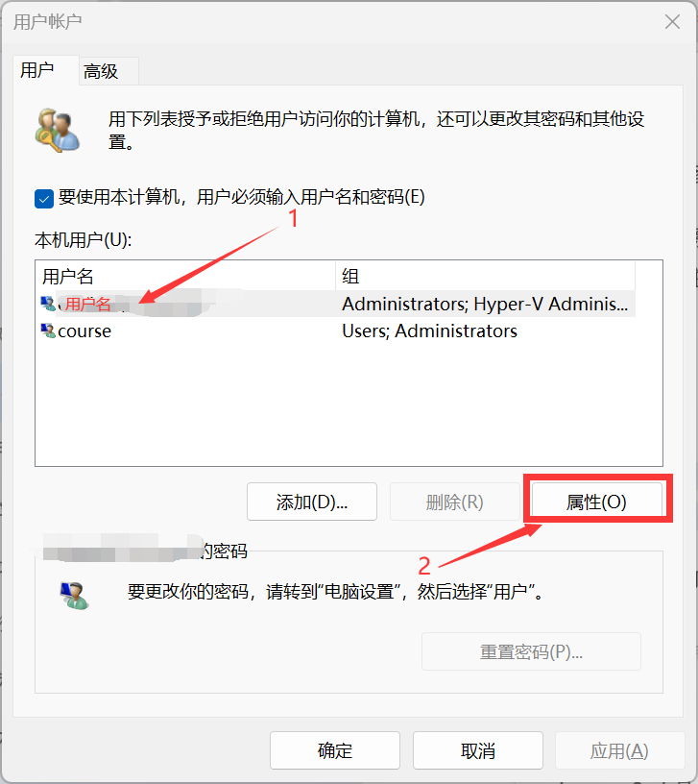698x784 pixels.
Task: Click the 重置密码(P)... button
Action: tap(531, 651)
